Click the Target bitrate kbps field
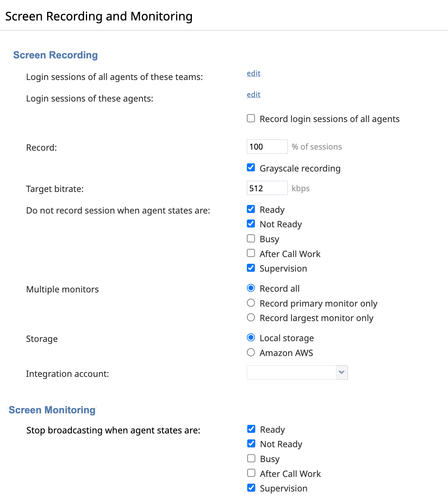The image size is (448, 503). click(267, 188)
